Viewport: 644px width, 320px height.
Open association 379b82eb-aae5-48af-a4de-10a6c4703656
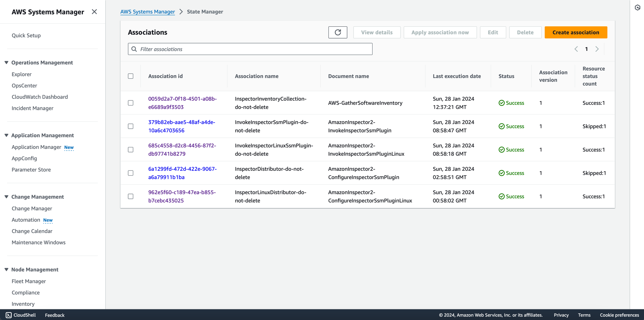pos(182,126)
